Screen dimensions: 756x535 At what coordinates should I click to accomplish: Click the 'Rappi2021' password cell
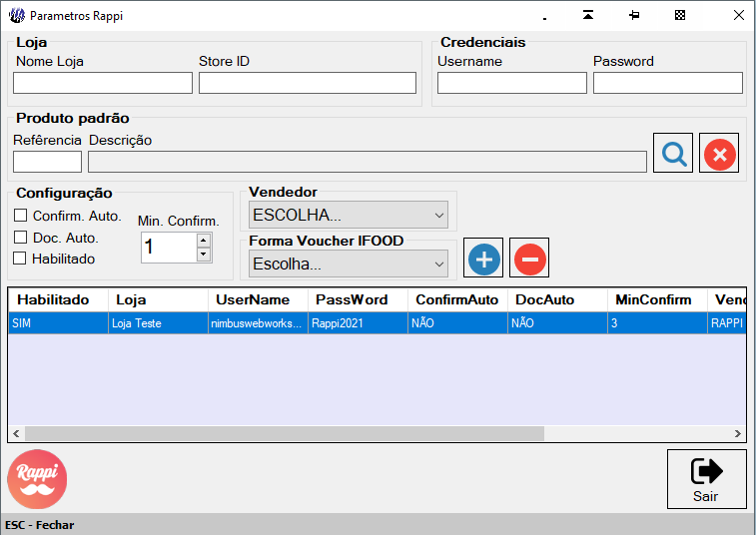[358, 323]
